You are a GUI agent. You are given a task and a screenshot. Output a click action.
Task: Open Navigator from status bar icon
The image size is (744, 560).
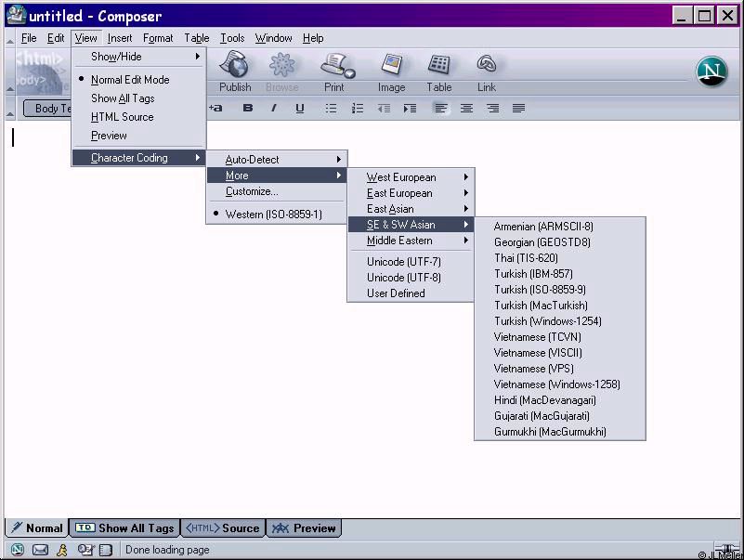click(18, 550)
